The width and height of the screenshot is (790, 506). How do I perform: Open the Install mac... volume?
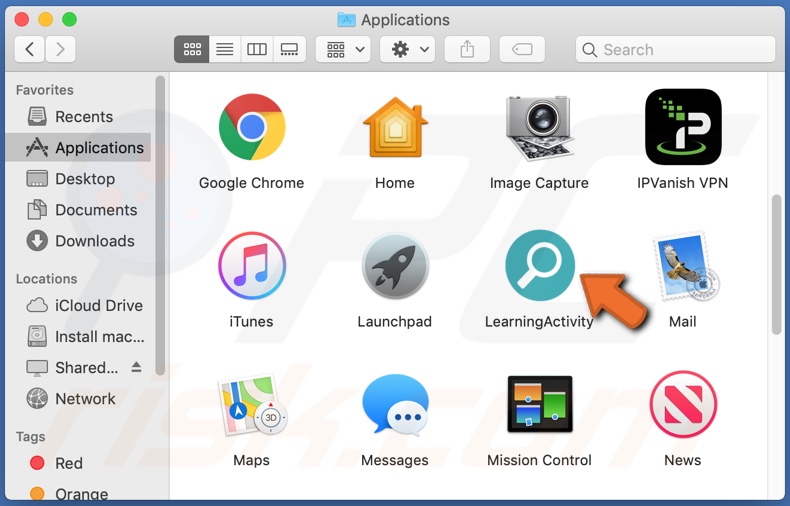(78, 337)
